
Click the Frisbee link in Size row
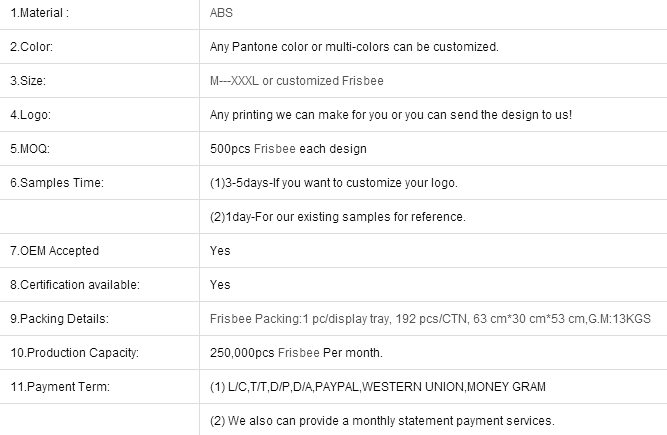[363, 81]
